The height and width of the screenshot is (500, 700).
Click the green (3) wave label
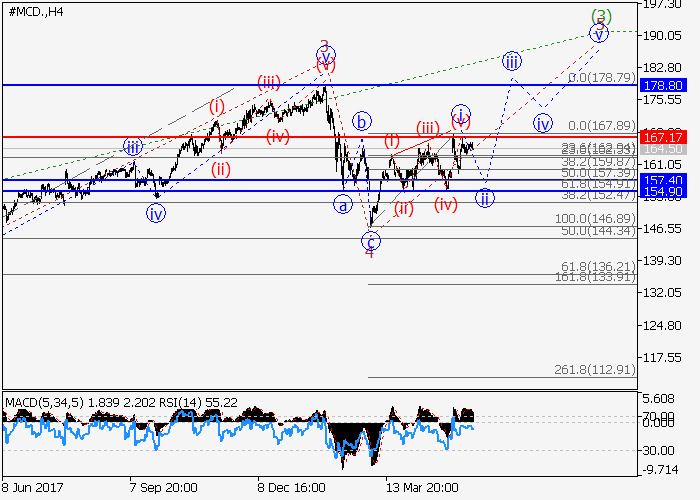600,16
